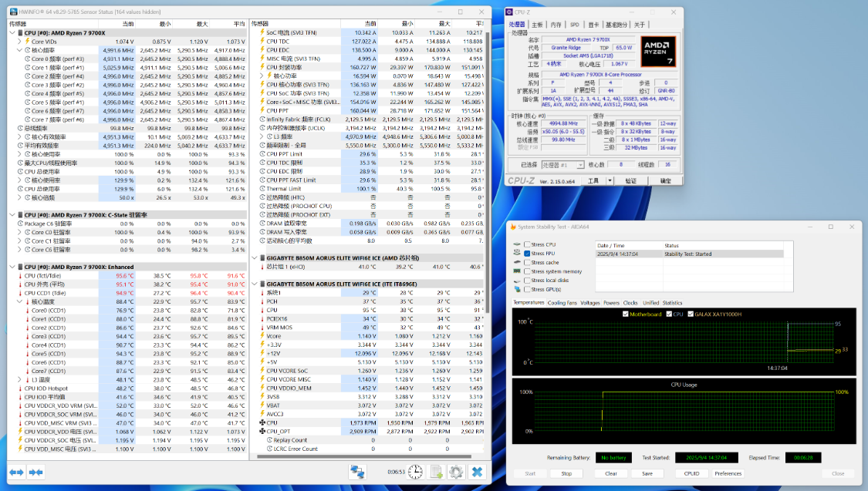The width and height of the screenshot is (868, 491).
Task: Click the HWiNFO expand columns arrows icon
Action: click(16, 472)
